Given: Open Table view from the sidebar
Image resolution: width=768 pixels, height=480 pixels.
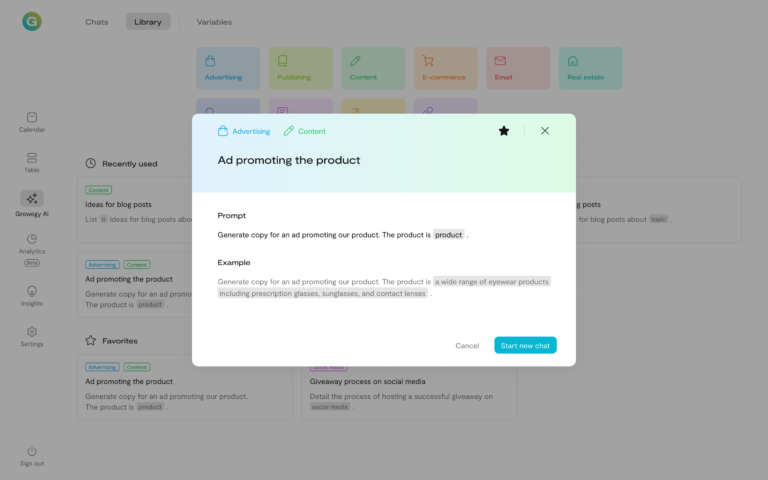Looking at the screenshot, I should click(x=32, y=162).
